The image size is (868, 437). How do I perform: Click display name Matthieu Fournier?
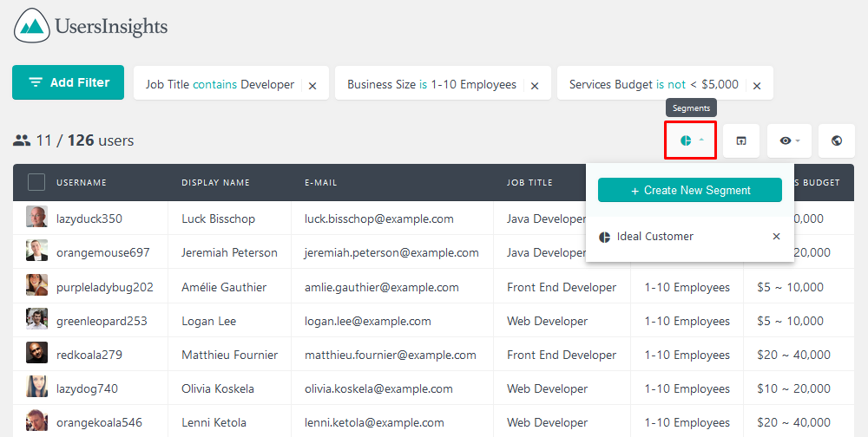(230, 355)
